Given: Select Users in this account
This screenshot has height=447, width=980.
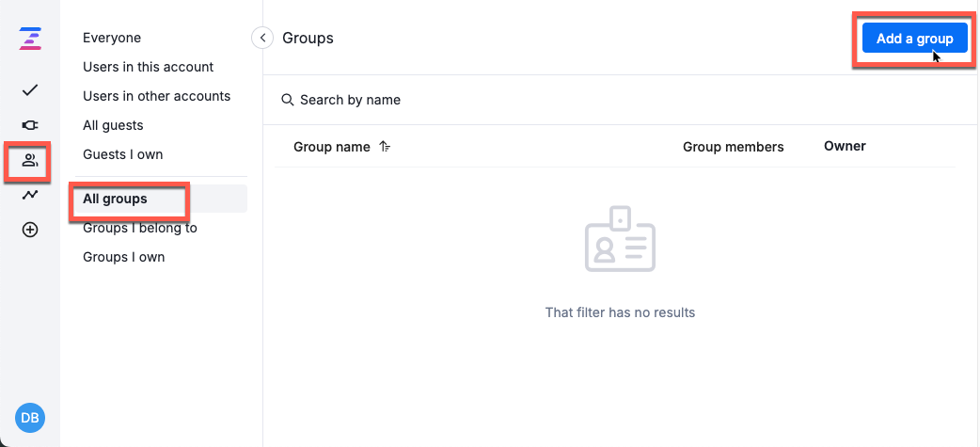Looking at the screenshot, I should (x=148, y=67).
